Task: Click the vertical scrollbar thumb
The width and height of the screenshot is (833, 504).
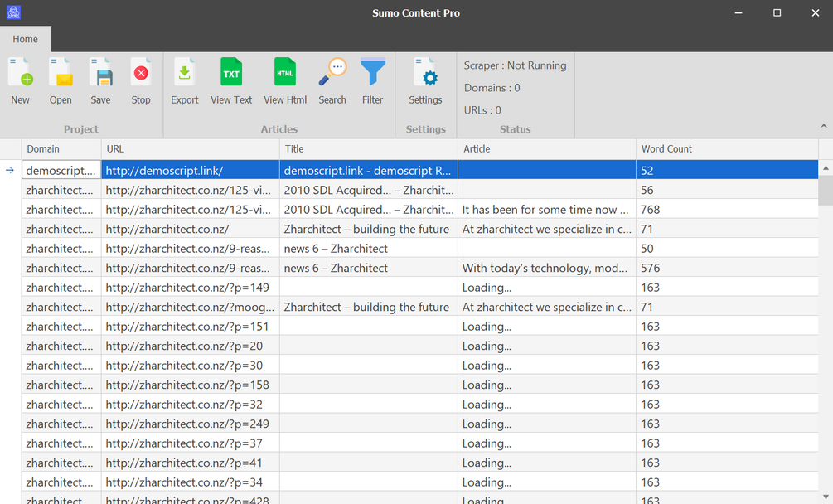Action: click(826, 190)
